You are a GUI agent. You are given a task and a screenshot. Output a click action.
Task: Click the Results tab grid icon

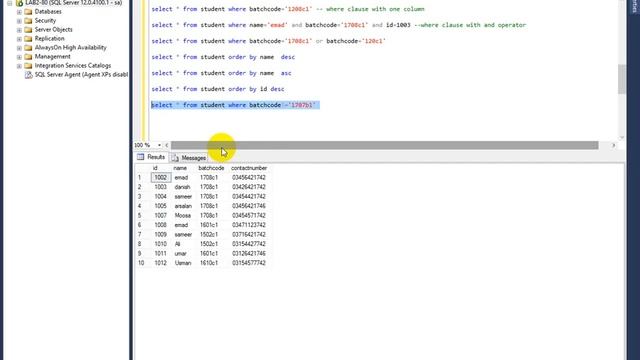pos(141,157)
